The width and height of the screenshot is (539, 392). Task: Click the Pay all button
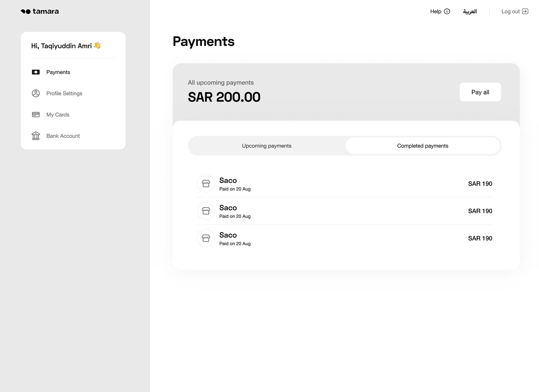[x=480, y=92]
